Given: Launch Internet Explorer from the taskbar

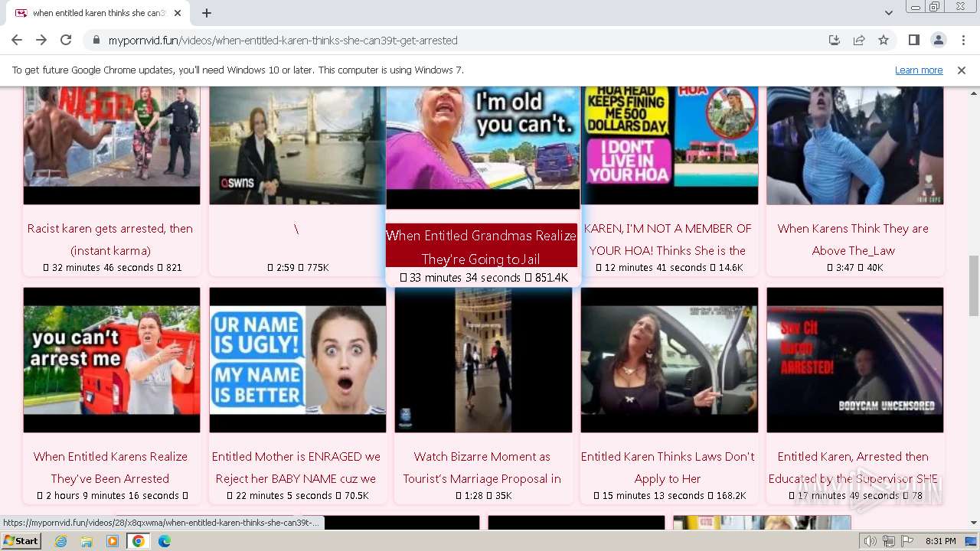Looking at the screenshot, I should click(x=60, y=541).
